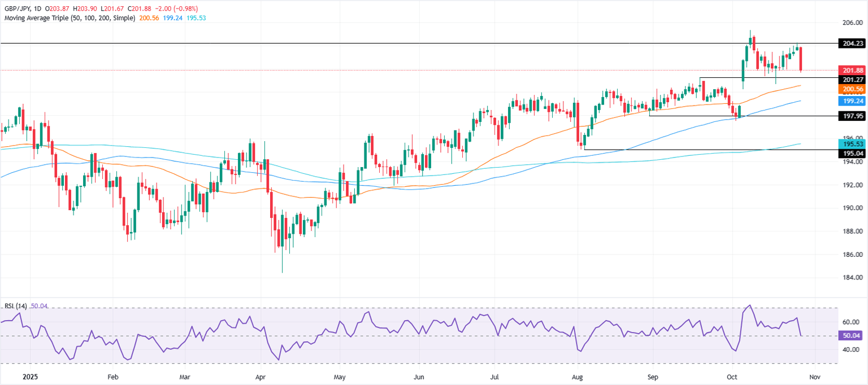Click the red current price tag 201.88
The width and height of the screenshot is (868, 385).
850,70
